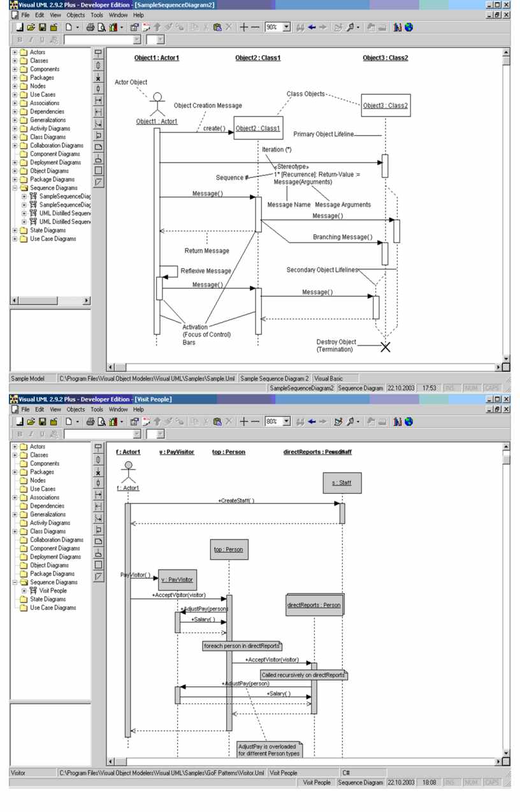The image size is (520, 812).
Task: Select plain rectangle tool in SampleSequenceDiagram2 palette
Action: [99, 170]
